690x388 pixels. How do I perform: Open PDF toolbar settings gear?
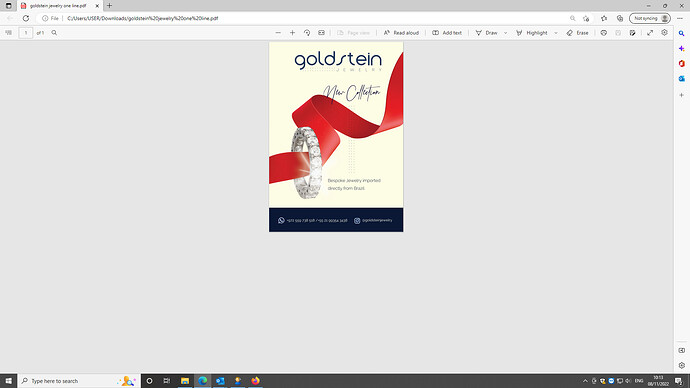pyautogui.click(x=664, y=33)
